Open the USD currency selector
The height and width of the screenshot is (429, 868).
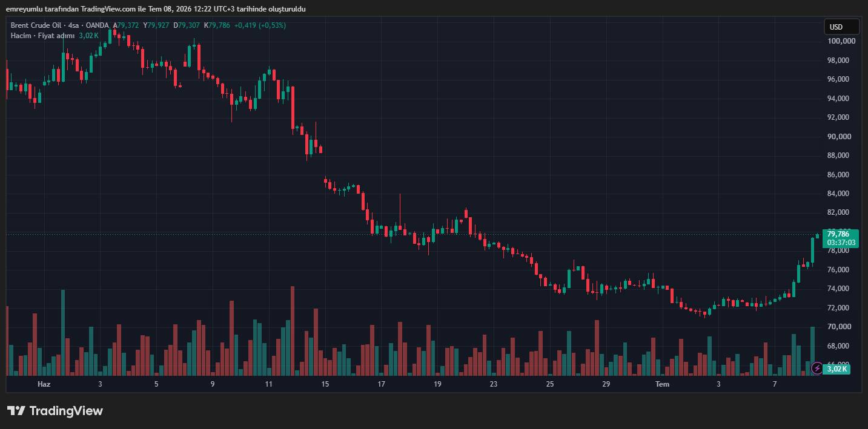841,27
